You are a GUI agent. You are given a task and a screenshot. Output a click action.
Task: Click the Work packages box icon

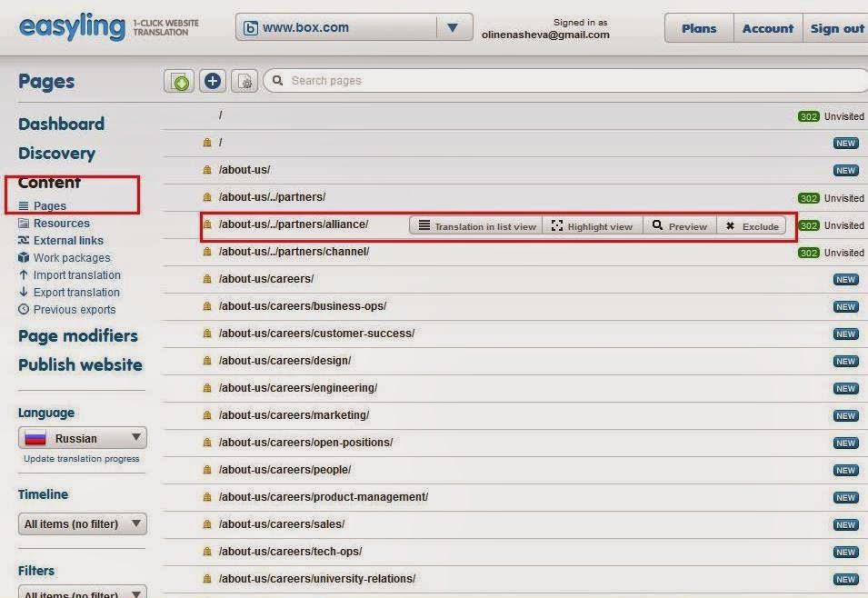24,257
